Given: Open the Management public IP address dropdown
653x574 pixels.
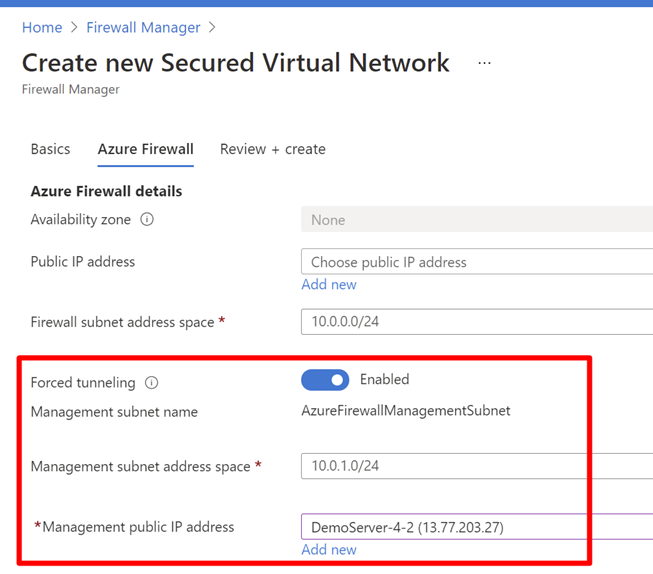Looking at the screenshot, I should pos(476,527).
